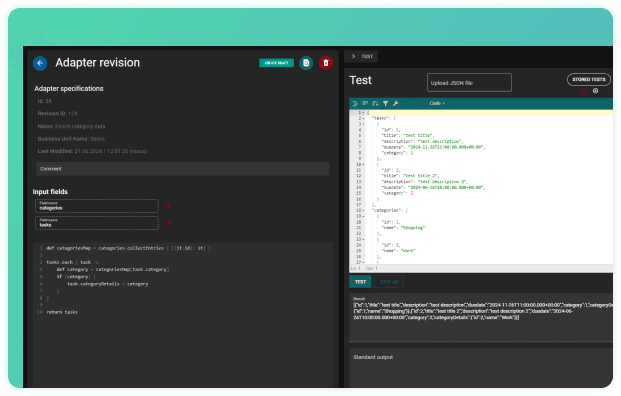The image size is (621, 396).
Task: Open STORED TESTS
Action: coord(589,80)
